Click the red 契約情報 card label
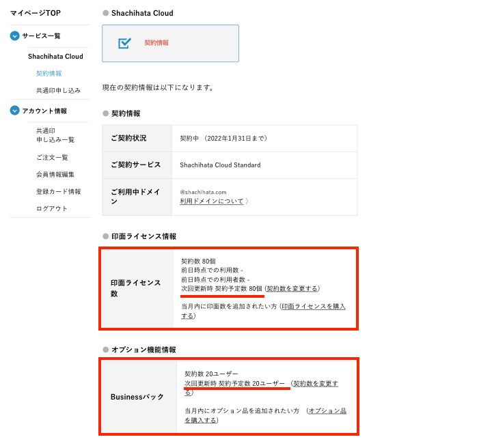 (x=156, y=43)
